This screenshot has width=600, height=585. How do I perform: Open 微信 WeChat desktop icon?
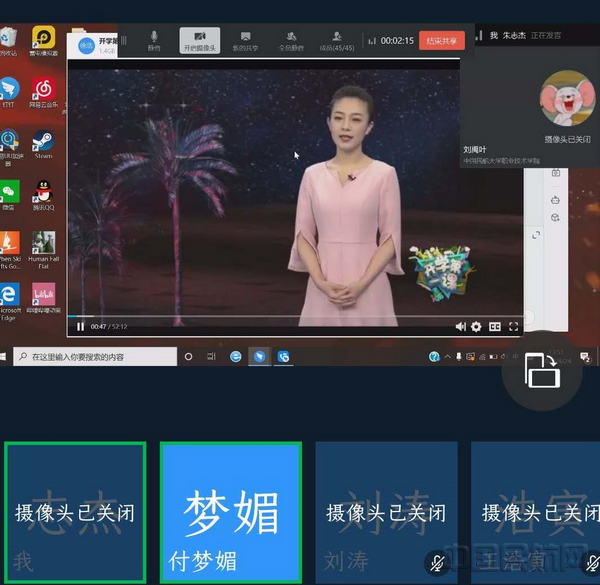coord(9,192)
